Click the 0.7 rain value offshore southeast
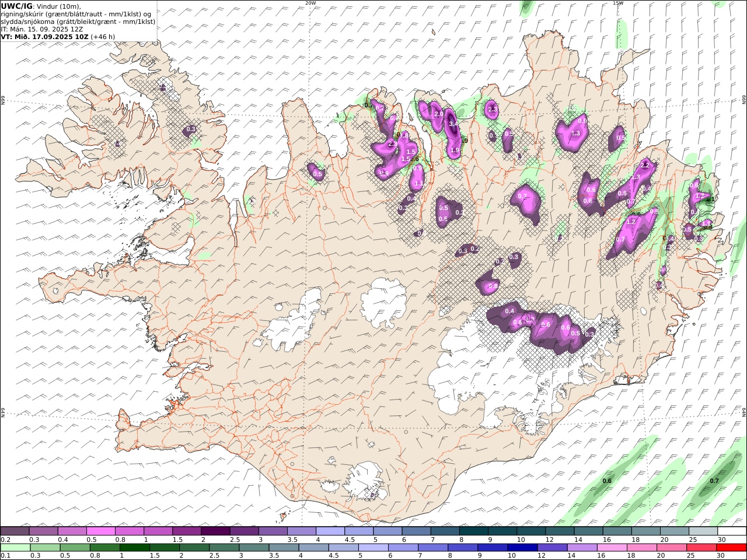 pyautogui.click(x=714, y=481)
